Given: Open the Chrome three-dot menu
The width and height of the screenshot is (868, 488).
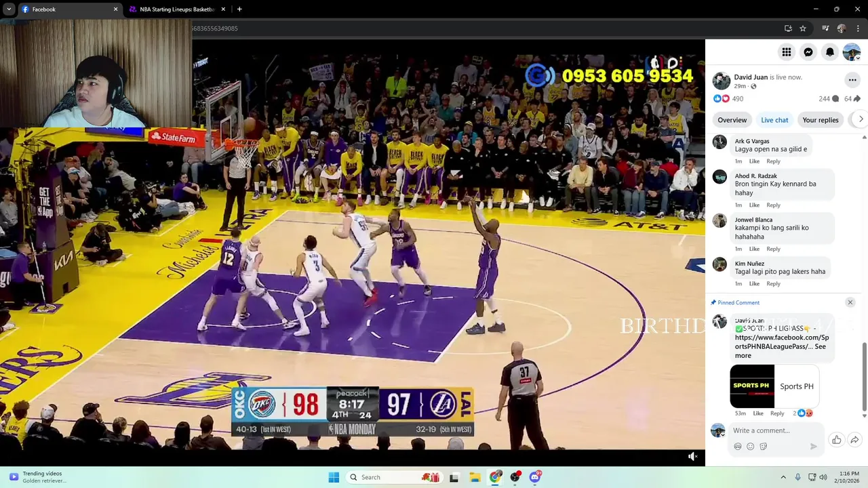Looking at the screenshot, I should coord(858,28).
